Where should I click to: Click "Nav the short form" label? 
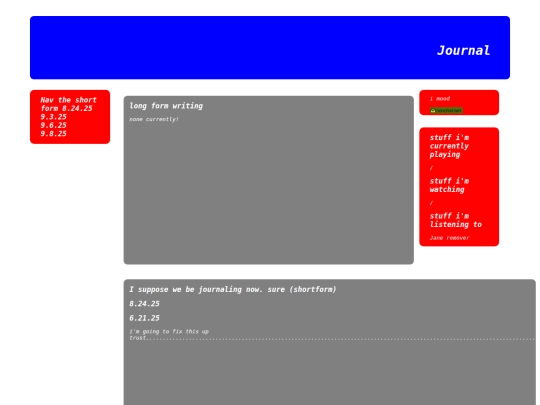pyautogui.click(x=68, y=104)
